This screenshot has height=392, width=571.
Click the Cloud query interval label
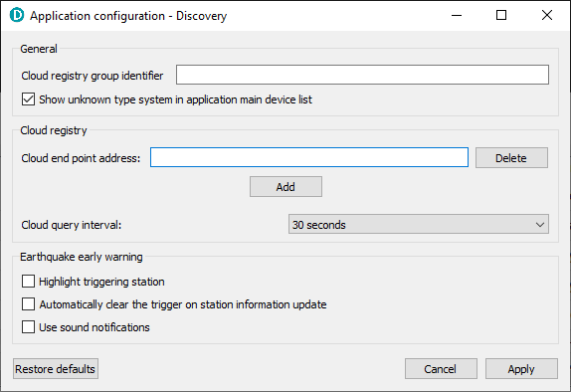coord(72,225)
